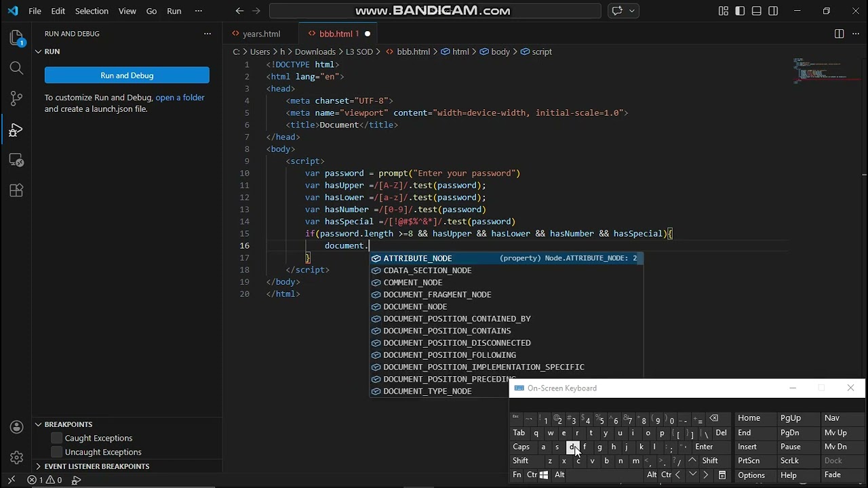Open the Copilot dropdown arrow

coord(632,11)
